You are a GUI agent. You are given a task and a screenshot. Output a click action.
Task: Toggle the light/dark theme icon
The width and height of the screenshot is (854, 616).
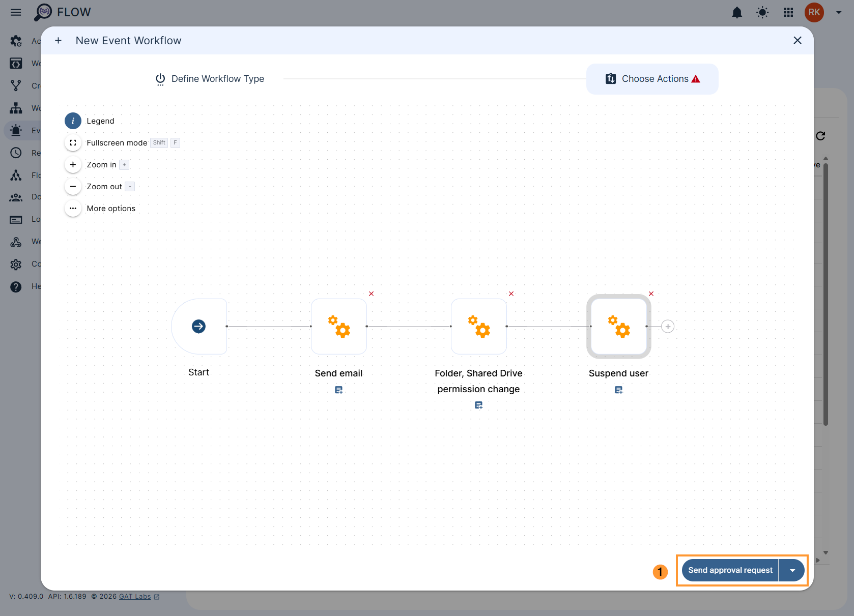point(762,12)
